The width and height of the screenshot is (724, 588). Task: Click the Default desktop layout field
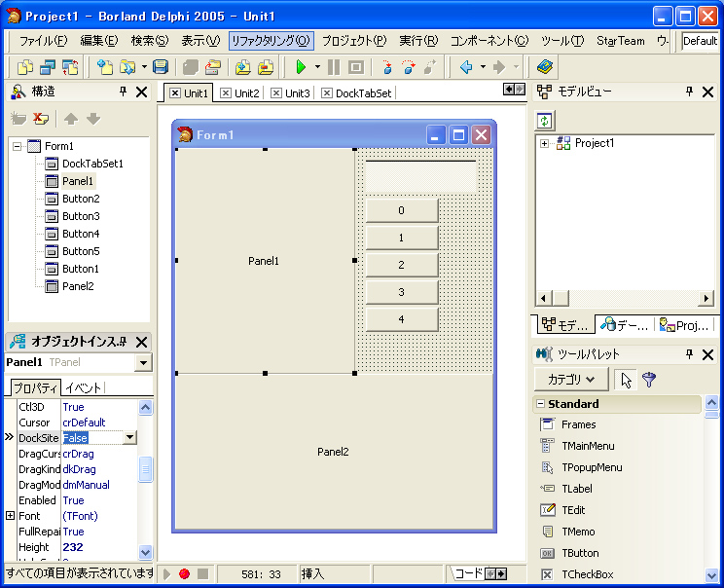tap(700, 41)
